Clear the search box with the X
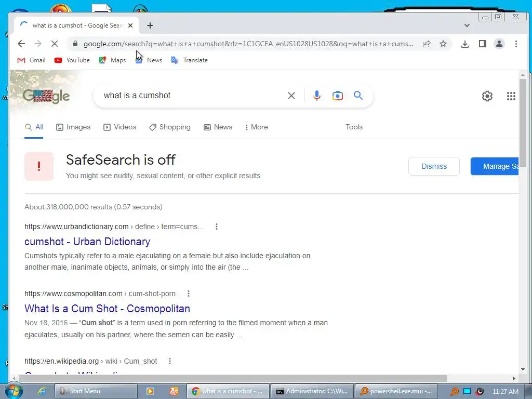Viewport: 532px width, 399px height. [x=291, y=96]
